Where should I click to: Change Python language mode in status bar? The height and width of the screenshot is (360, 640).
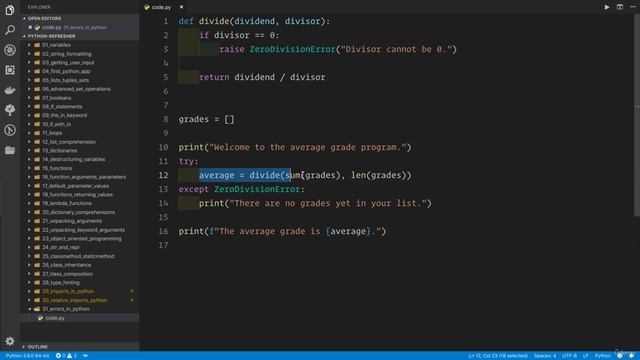[602, 356]
